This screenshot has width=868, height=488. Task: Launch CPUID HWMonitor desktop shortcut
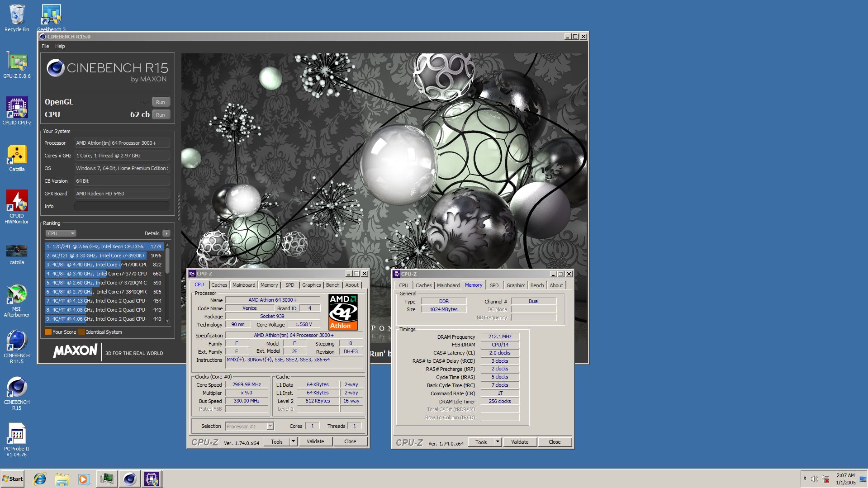point(17,207)
